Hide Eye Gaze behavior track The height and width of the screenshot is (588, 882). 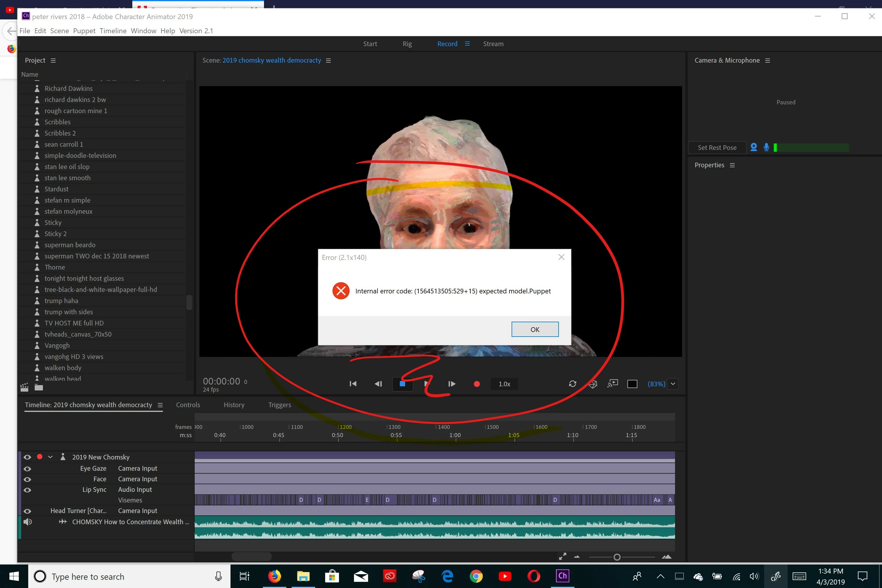27,469
